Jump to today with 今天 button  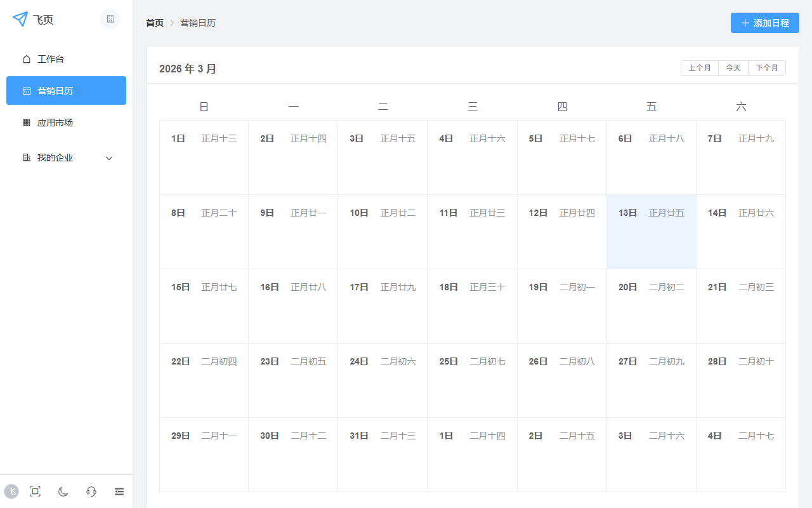click(733, 68)
